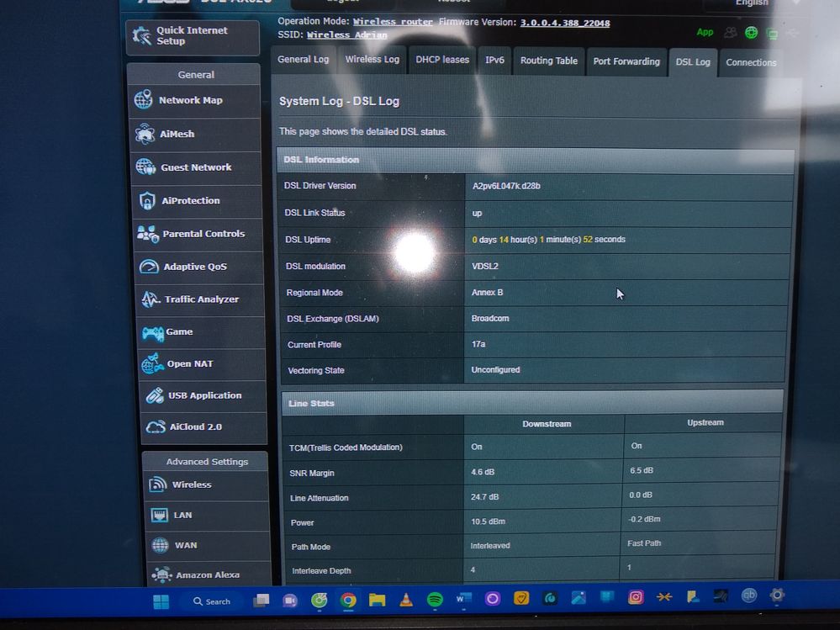Click the Wireless router operation mode link
The image size is (840, 630).
[x=393, y=21]
